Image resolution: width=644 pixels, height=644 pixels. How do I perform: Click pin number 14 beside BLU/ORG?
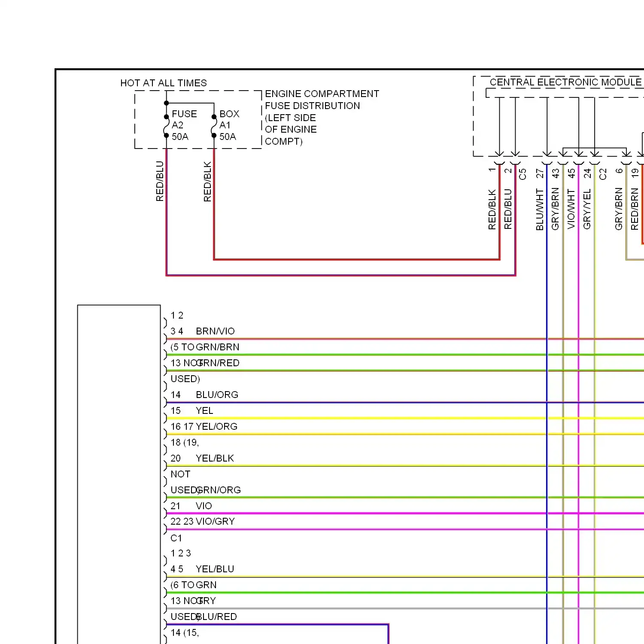pyautogui.click(x=176, y=395)
